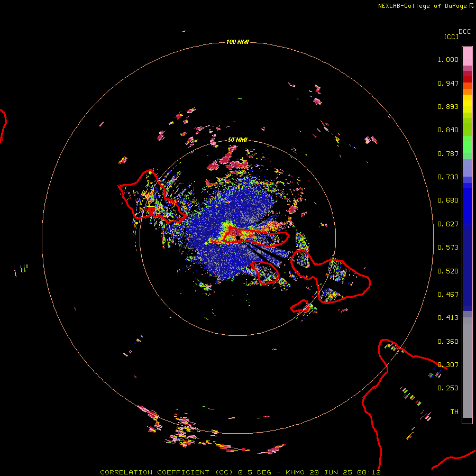Pick the bright green color bar segment
This screenshot has height=476, width=476.
pos(467,144)
